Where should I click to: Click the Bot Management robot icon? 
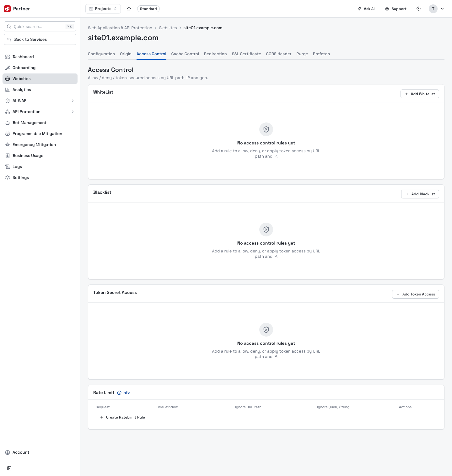point(8,123)
